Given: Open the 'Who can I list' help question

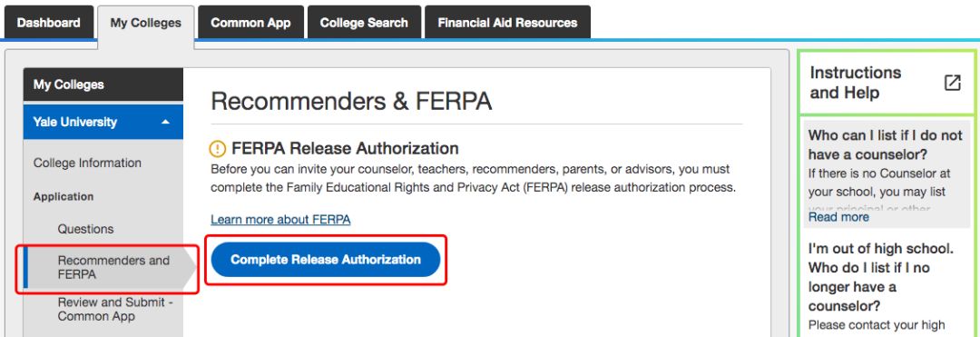Looking at the screenshot, I should click(x=886, y=144).
